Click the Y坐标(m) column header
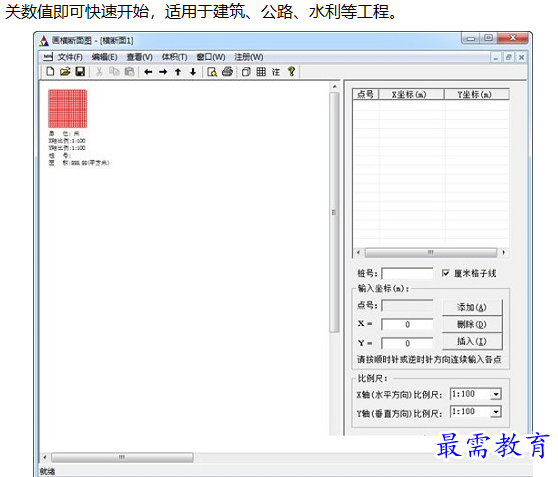This screenshot has height=477, width=558. [477, 94]
